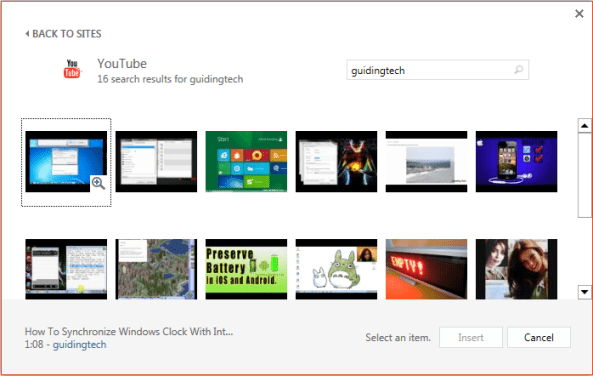Click the Insert button

pyautogui.click(x=471, y=337)
